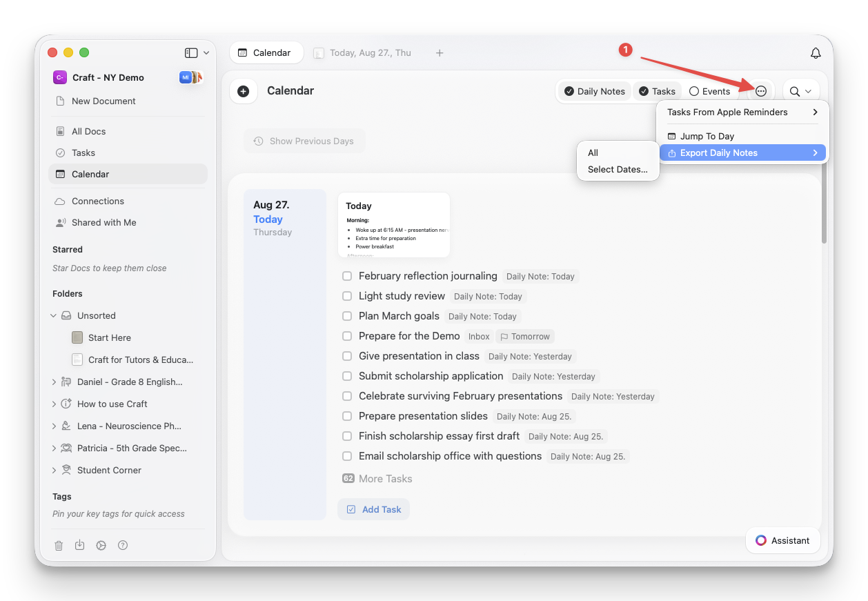868x601 pixels.
Task: Collapse the Unsorted folder
Action: [54, 315]
